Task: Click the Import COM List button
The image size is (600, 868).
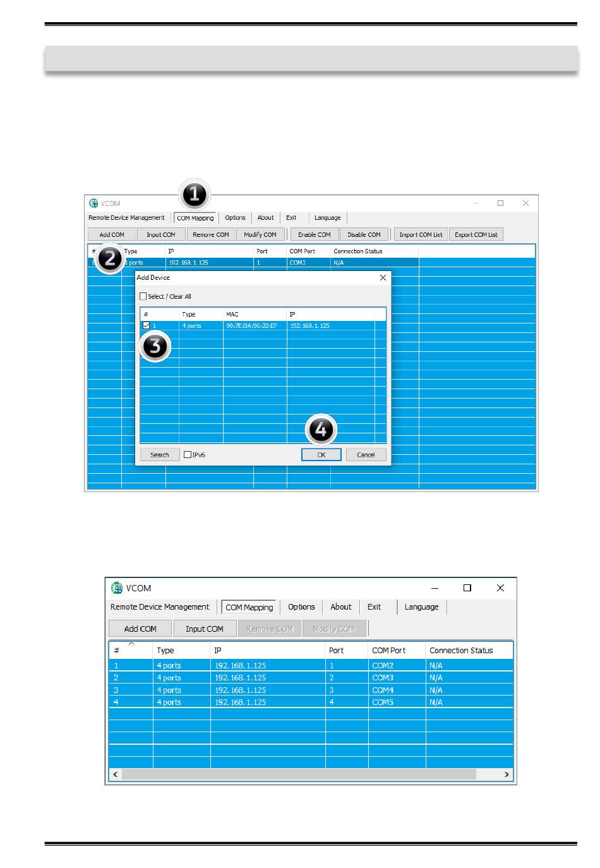Action: [421, 234]
